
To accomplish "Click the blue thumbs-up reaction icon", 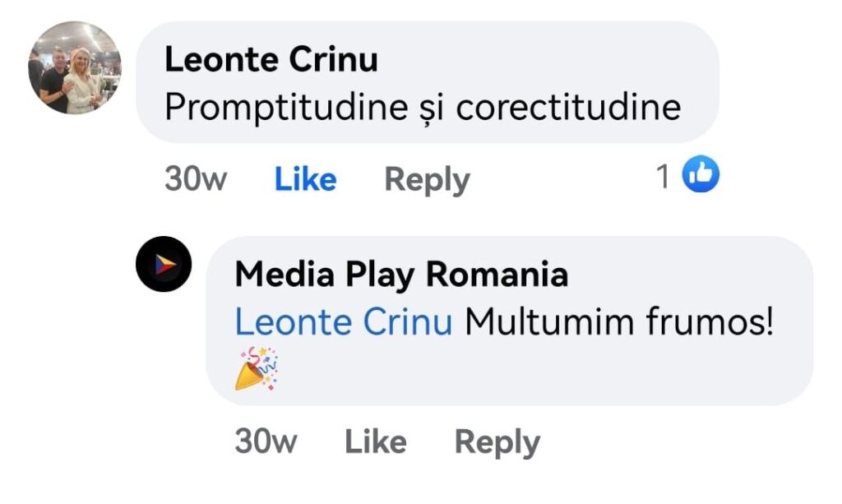I will click(701, 174).
